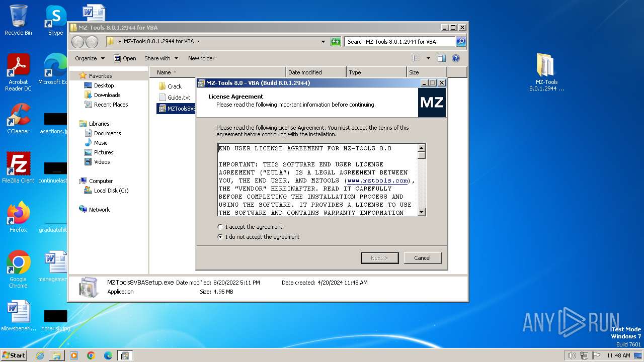Click Explorer Forward navigation button

click(92, 42)
